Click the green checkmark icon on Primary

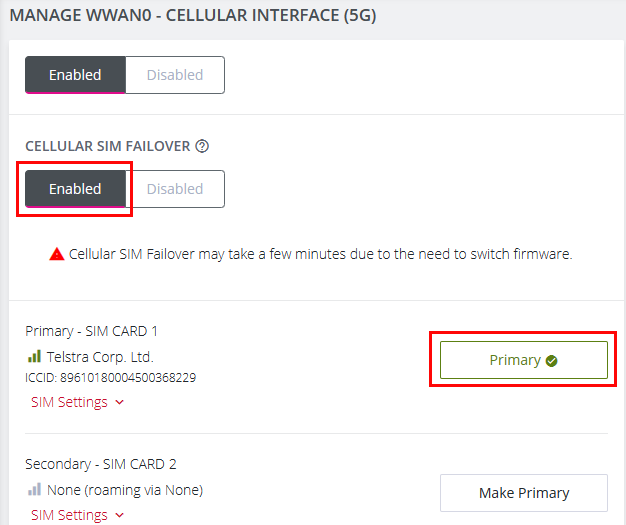pyautogui.click(x=552, y=360)
